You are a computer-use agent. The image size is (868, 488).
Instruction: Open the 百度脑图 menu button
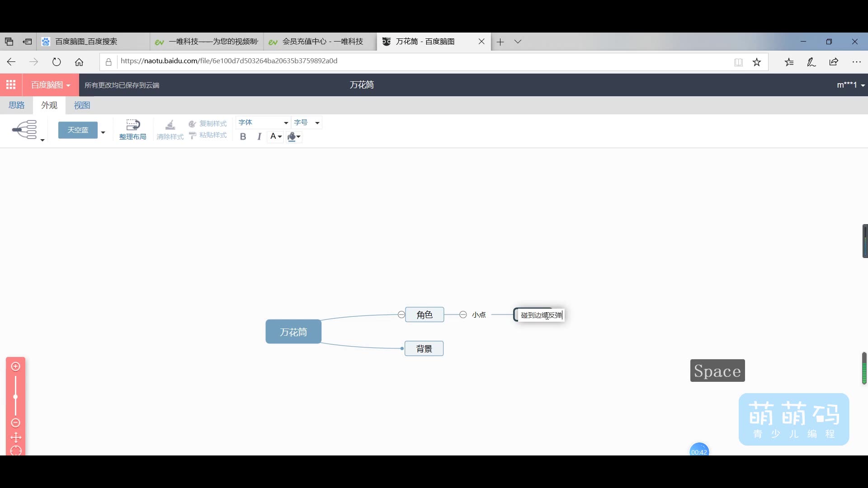51,85
